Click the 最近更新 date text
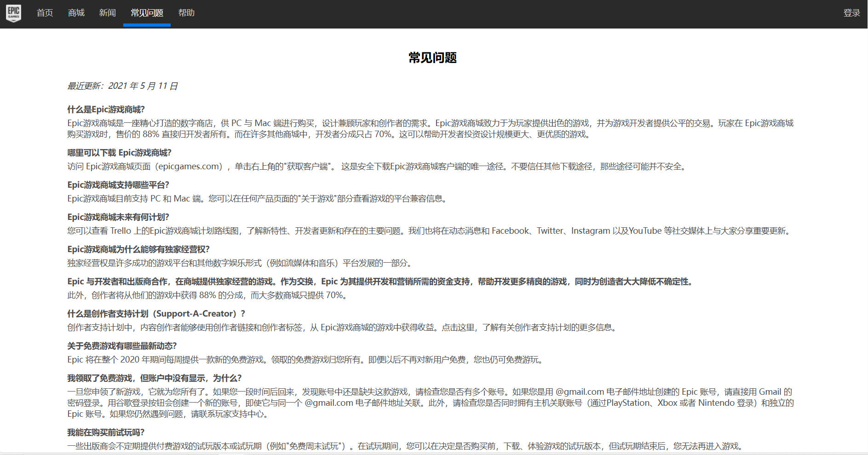 pos(123,86)
